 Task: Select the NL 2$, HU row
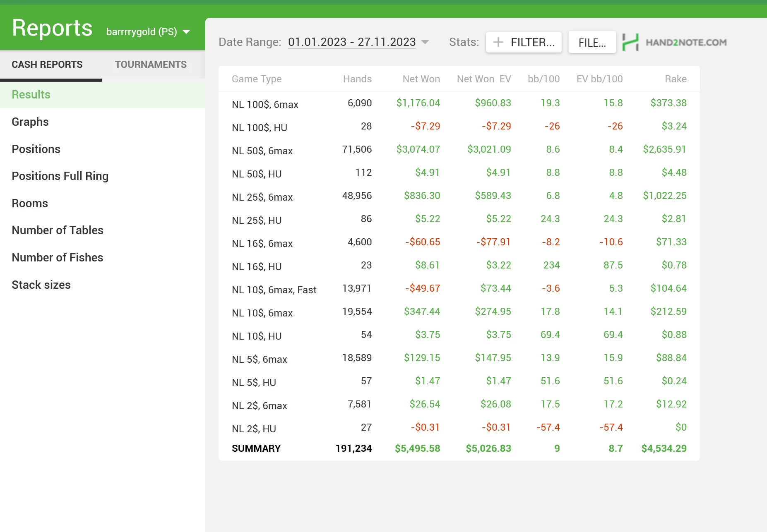point(459,428)
